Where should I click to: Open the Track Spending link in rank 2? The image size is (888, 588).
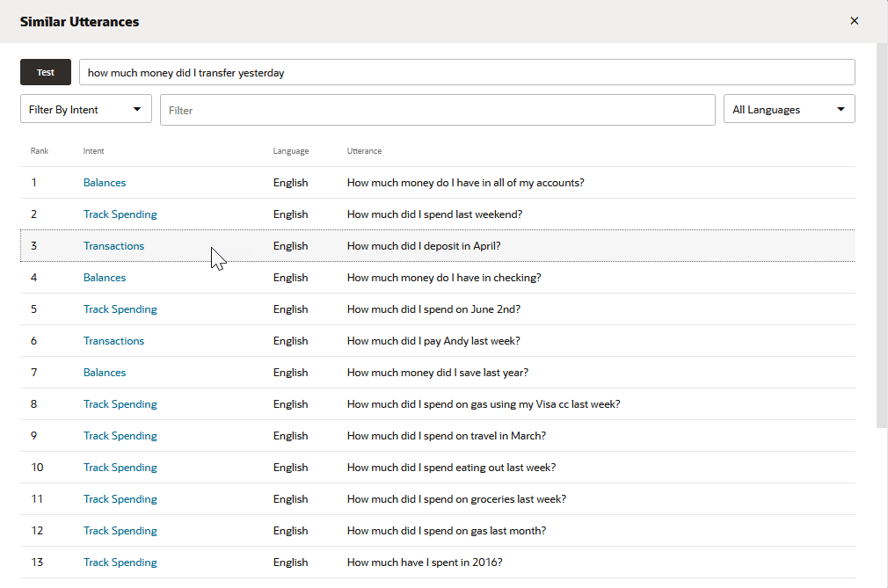(x=120, y=214)
